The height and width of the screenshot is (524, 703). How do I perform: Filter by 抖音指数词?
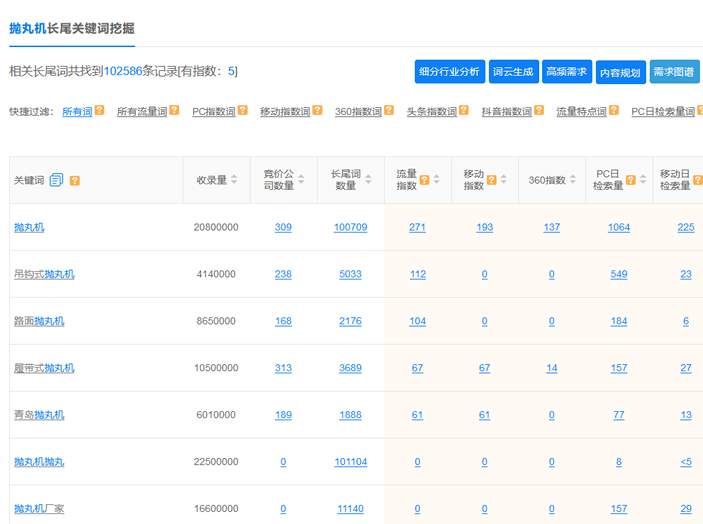(507, 112)
